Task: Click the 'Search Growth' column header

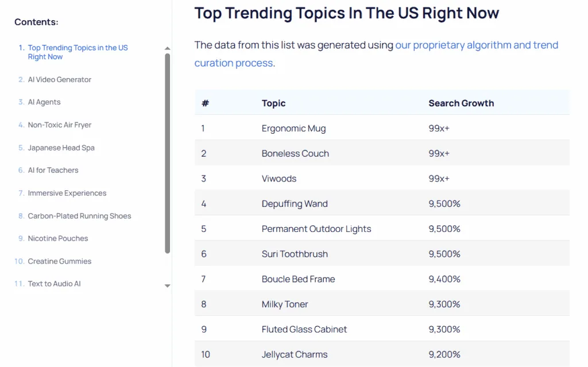Action: (x=461, y=103)
